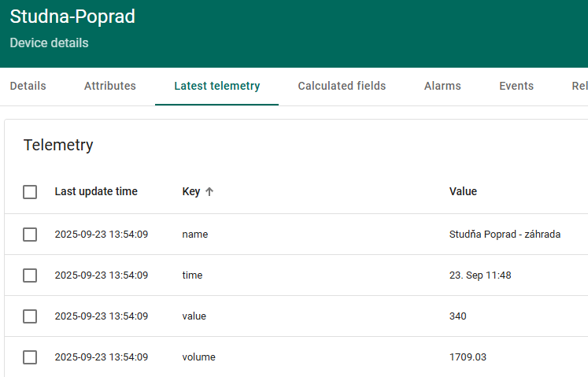Click the 'Studňa Poprad - záhrada' value cell
Image resolution: width=588 pixels, height=377 pixels.
(x=505, y=235)
